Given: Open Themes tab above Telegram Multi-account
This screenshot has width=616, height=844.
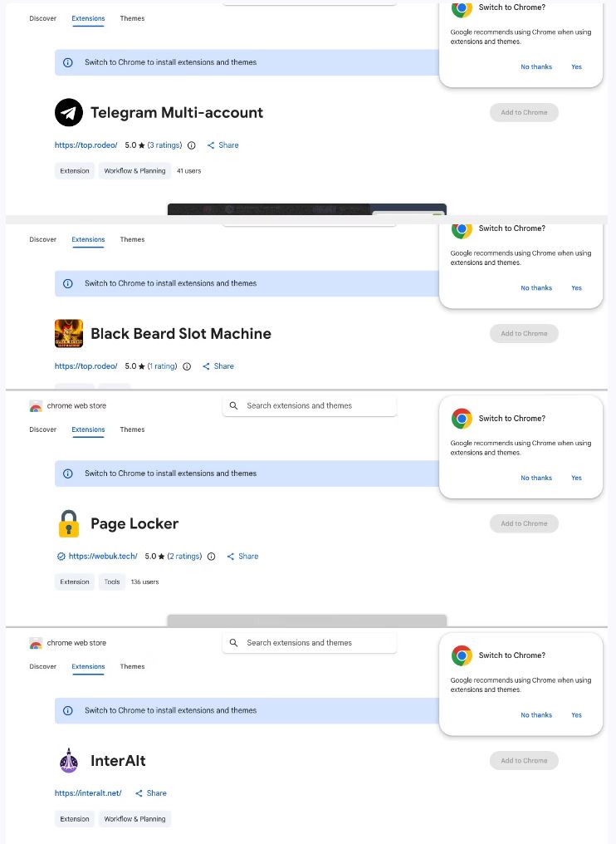Looking at the screenshot, I should (x=132, y=18).
